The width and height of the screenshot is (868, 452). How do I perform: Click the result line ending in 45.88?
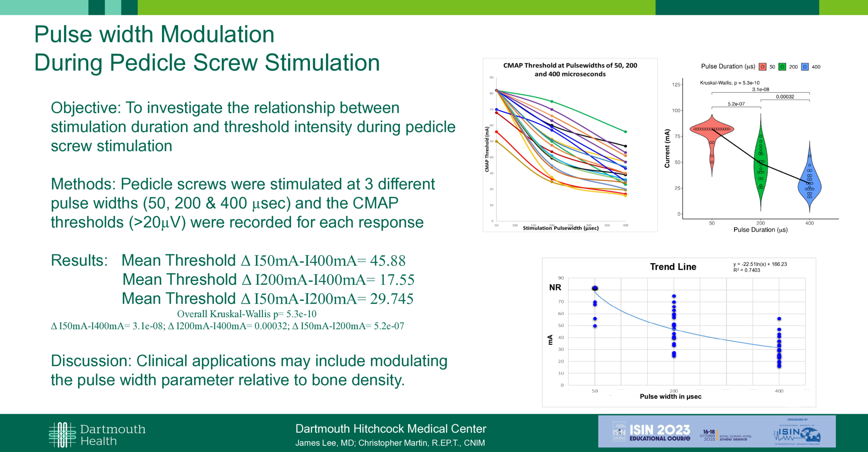click(x=264, y=261)
